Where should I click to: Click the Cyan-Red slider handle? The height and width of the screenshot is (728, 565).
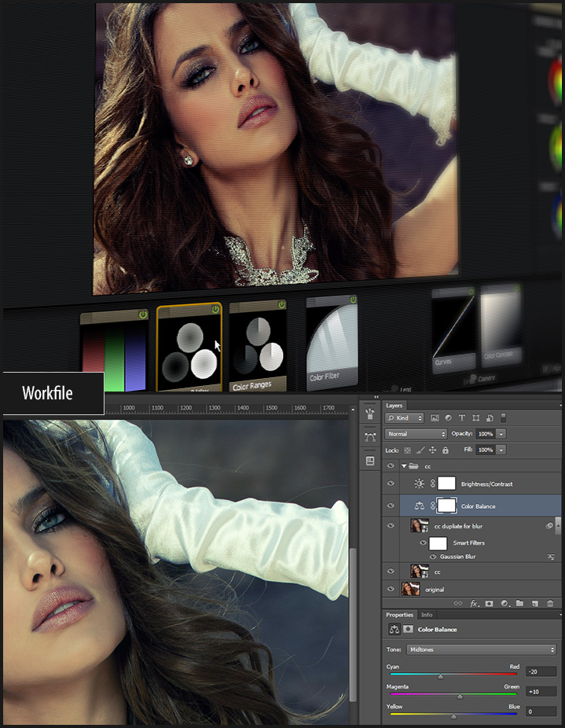coord(440,676)
